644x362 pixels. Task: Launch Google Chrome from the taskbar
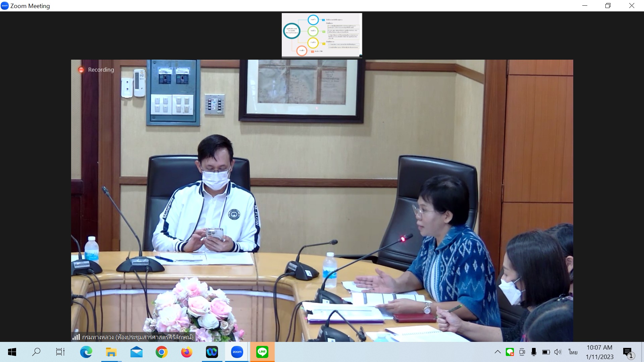click(x=161, y=352)
